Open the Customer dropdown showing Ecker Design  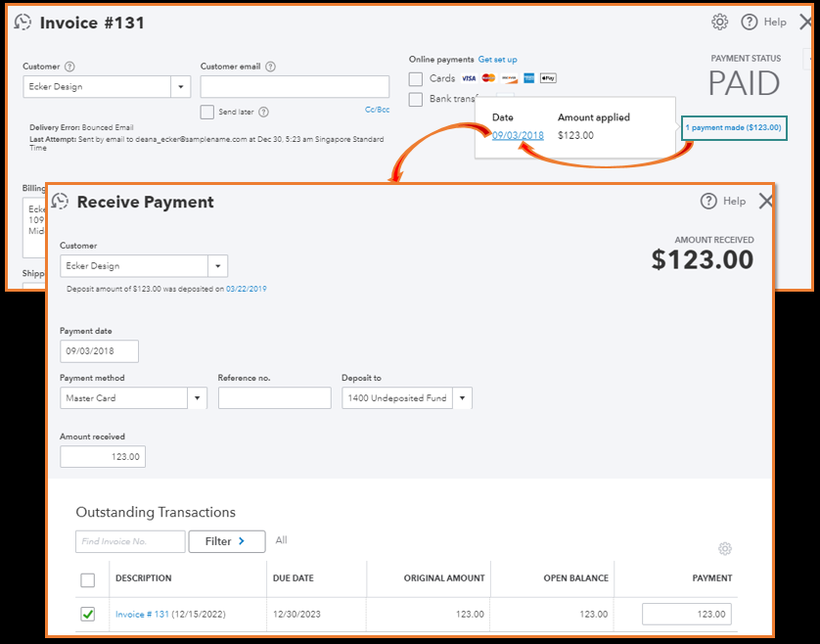(x=217, y=265)
